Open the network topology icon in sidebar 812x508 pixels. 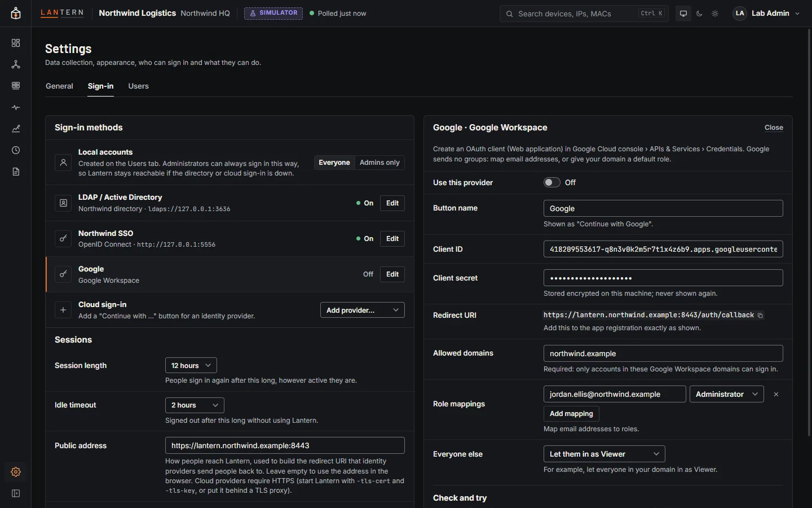pyautogui.click(x=16, y=64)
